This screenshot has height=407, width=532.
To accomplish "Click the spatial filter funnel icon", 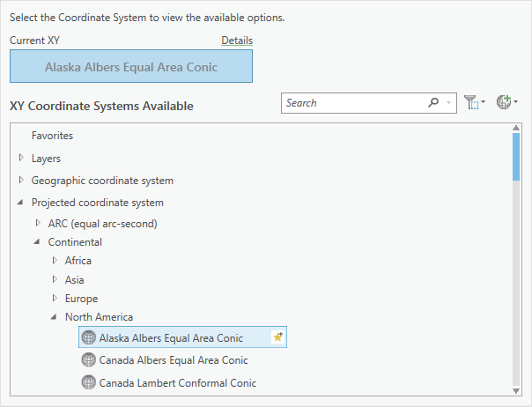I will pyautogui.click(x=471, y=103).
